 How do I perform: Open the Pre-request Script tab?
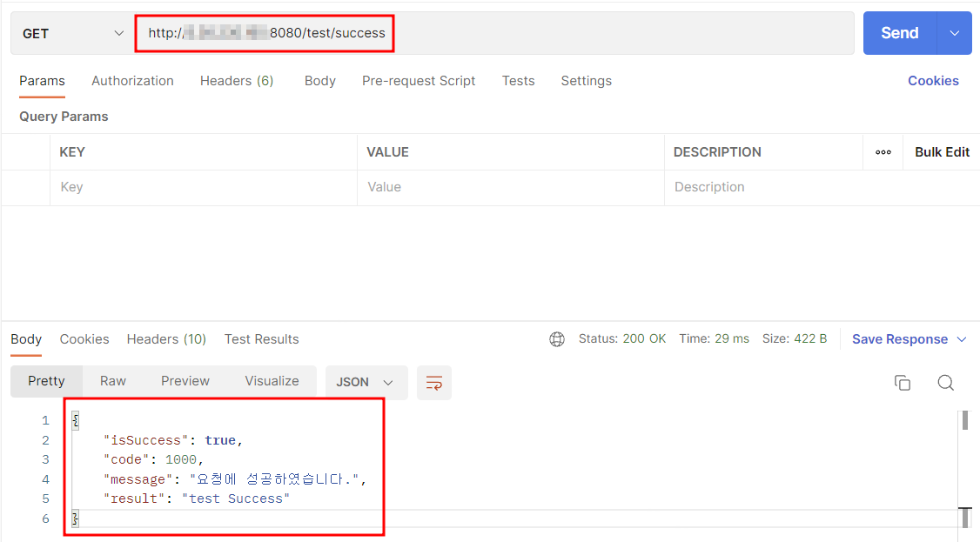tap(419, 81)
